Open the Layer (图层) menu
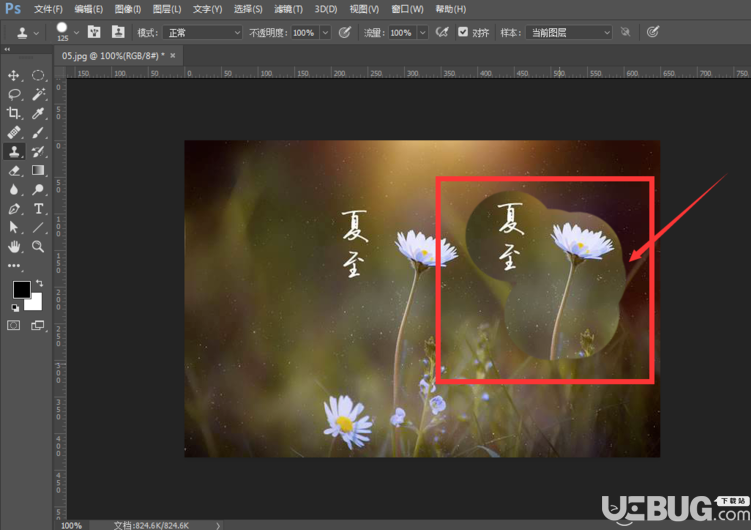This screenshot has height=530, width=751. tap(167, 9)
